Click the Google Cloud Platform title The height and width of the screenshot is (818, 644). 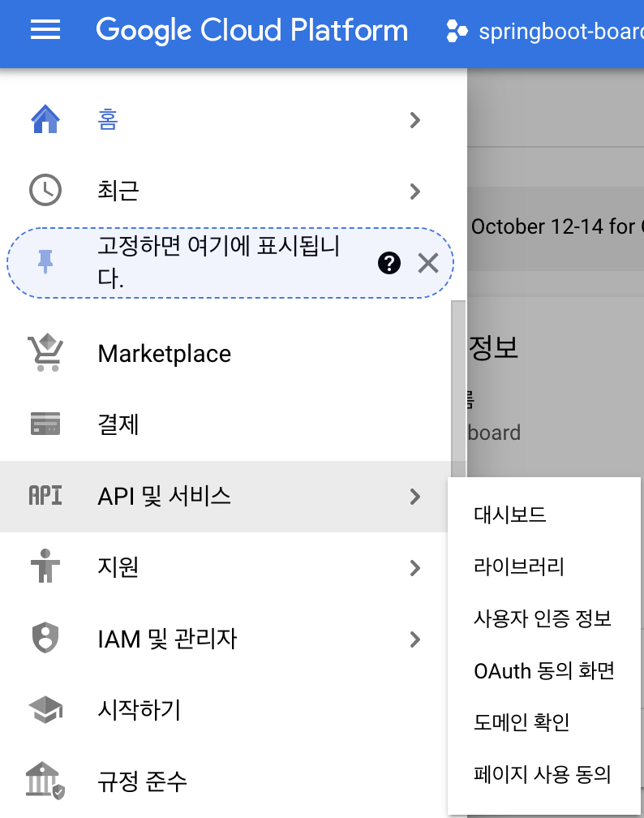(252, 30)
